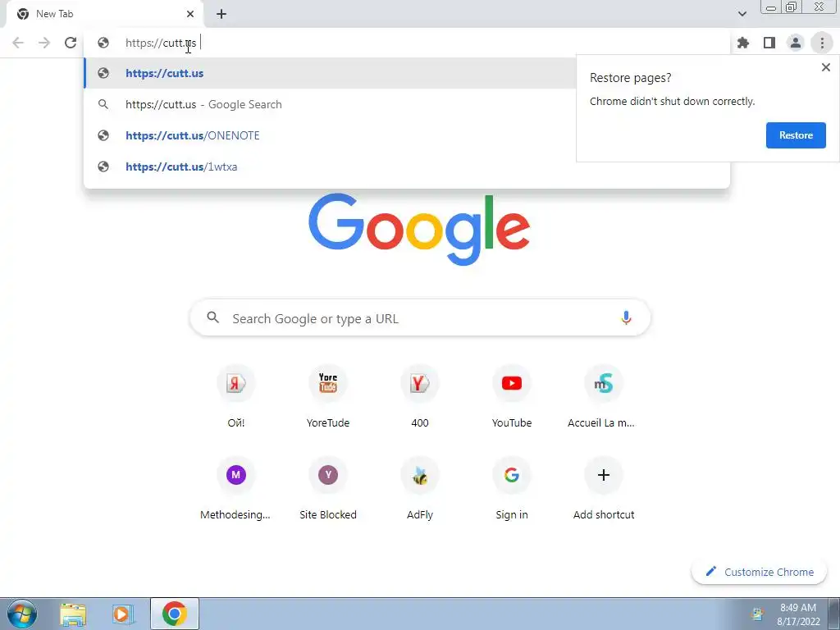The width and height of the screenshot is (840, 630).
Task: Click the Chrome taskbar icon
Action: (175, 614)
